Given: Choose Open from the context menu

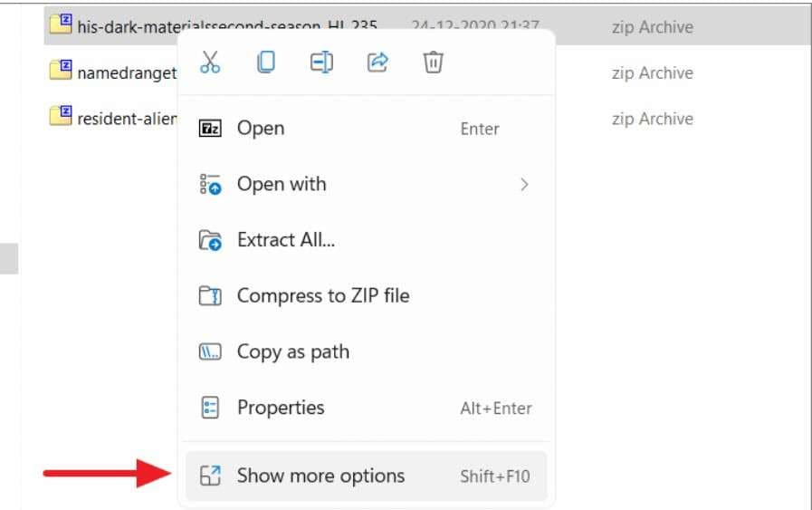Looking at the screenshot, I should tap(261, 129).
